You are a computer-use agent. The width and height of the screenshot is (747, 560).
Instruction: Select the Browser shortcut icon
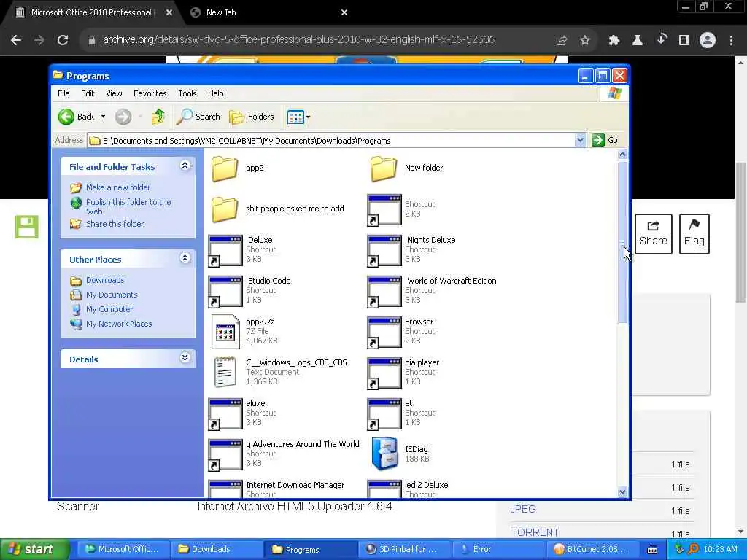tap(384, 332)
